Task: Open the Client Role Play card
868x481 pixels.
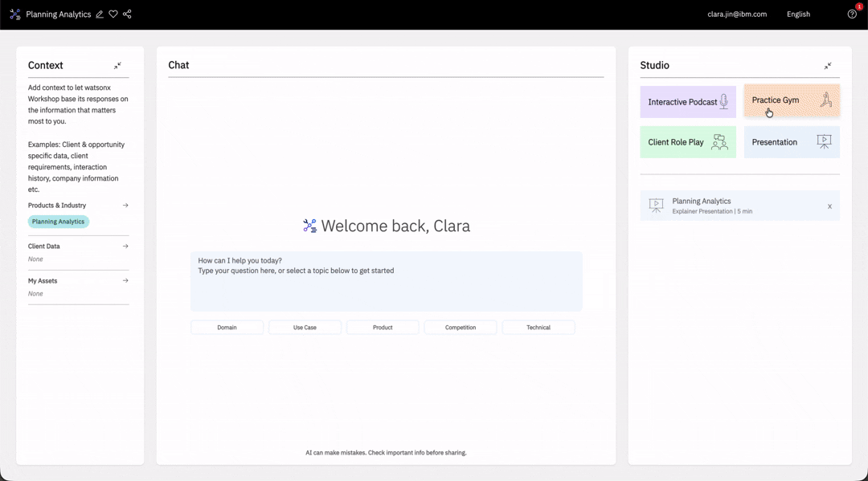Action: click(688, 142)
